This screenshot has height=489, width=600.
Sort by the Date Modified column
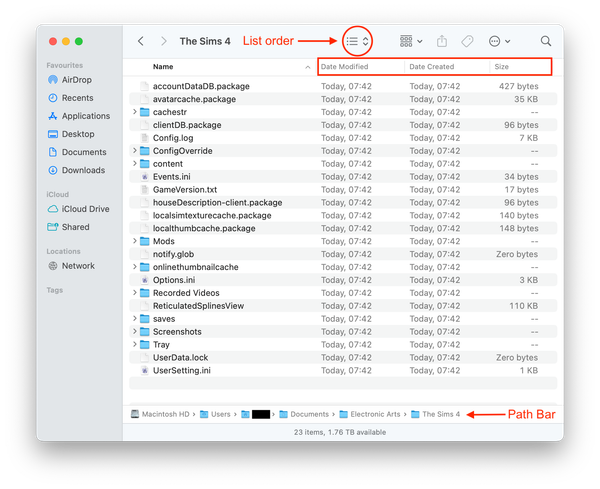point(345,67)
